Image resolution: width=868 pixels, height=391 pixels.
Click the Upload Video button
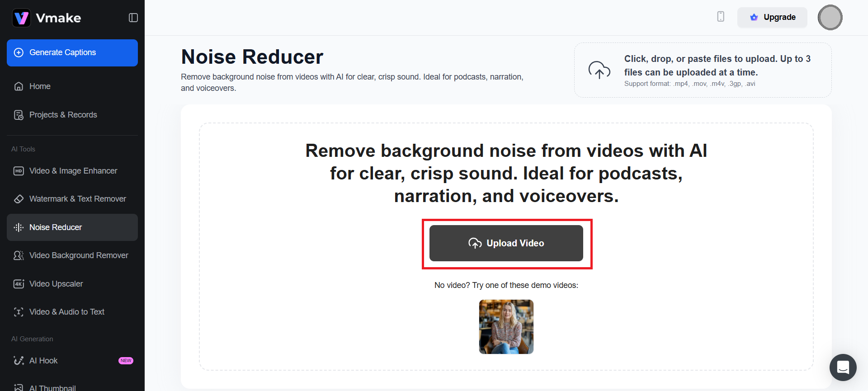(x=506, y=243)
